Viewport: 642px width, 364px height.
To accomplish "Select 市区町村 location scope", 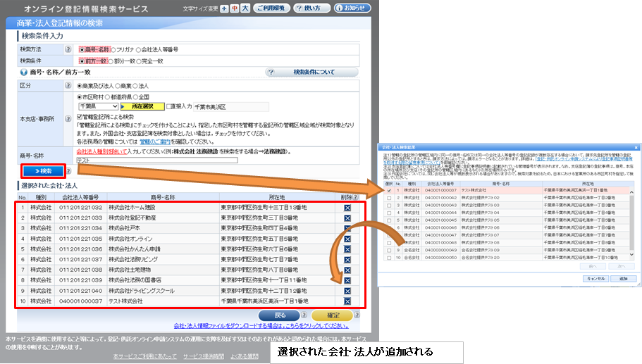I will [80, 97].
